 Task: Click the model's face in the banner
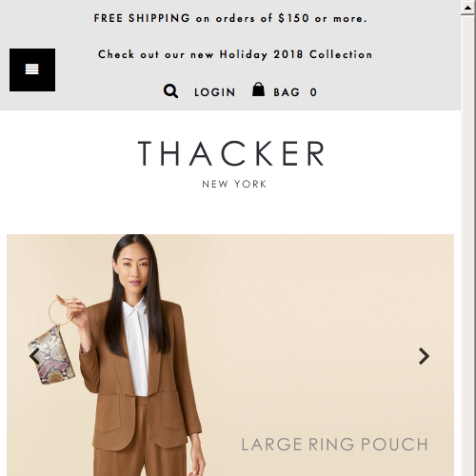134,269
